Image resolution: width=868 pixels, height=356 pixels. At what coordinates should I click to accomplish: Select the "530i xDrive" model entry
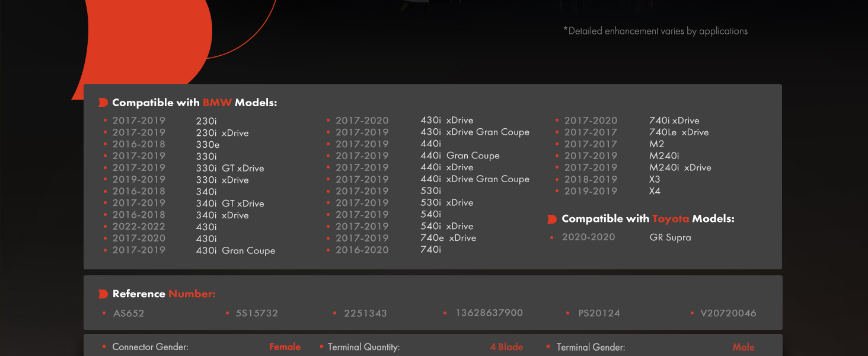(447, 203)
